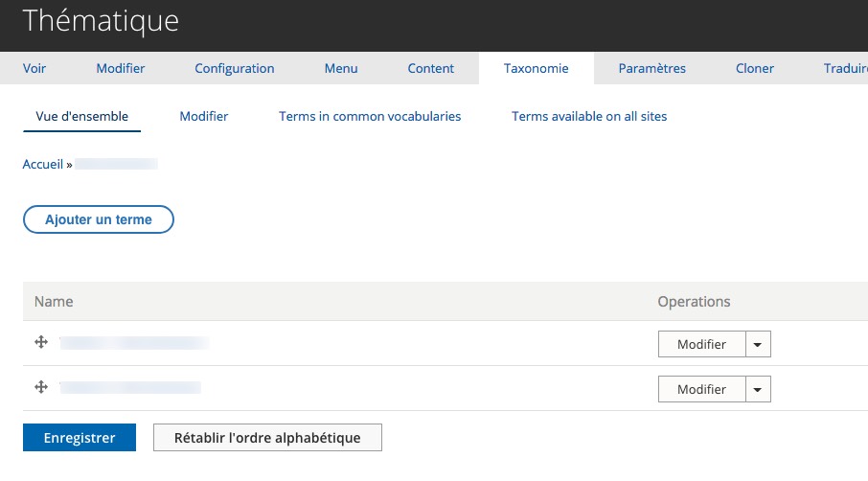Screen dimensions: 868x481
Task: Click the Ajouter un terme button
Action: click(x=99, y=219)
